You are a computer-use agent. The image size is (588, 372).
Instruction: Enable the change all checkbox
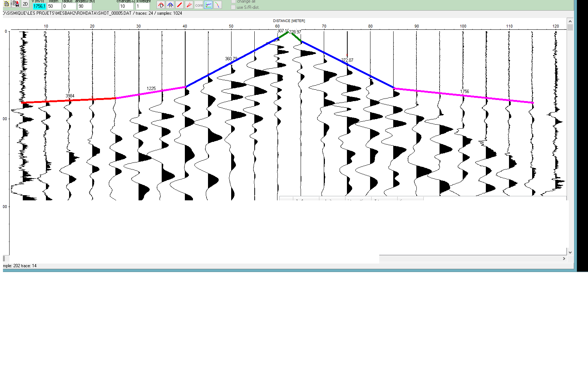233,1
